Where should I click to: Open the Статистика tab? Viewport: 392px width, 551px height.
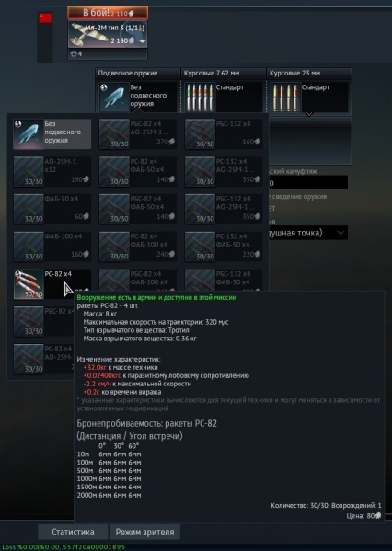point(73,532)
